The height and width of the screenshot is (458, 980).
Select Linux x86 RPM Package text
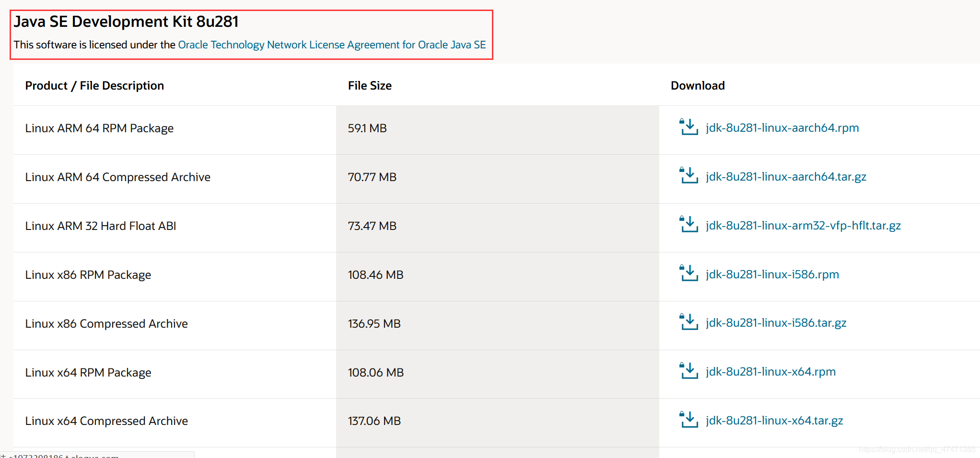pos(88,275)
